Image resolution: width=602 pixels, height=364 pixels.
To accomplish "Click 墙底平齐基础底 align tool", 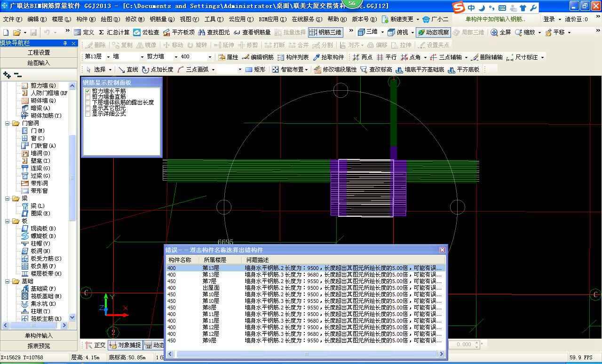I will (x=420, y=69).
